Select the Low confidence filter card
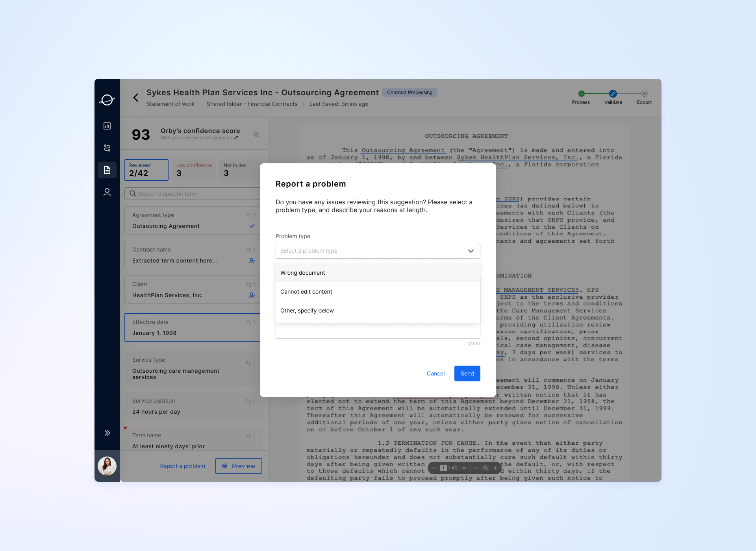Viewport: 756px width, 551px height. tap(194, 170)
